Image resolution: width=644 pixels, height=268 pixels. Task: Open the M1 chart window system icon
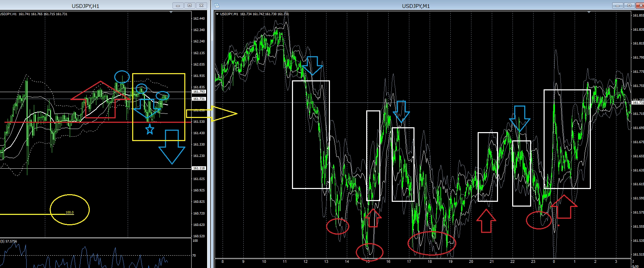[x=217, y=6]
